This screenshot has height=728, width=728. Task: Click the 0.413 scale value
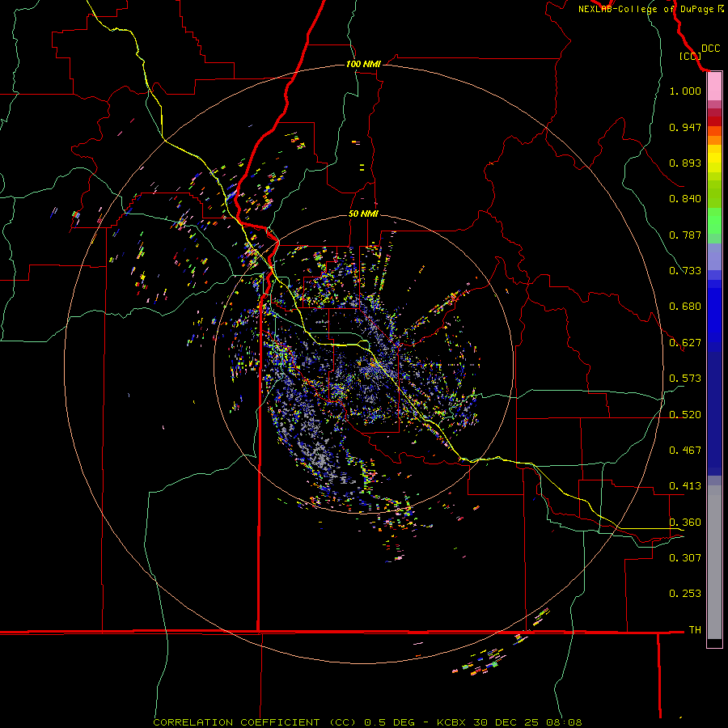(x=685, y=486)
